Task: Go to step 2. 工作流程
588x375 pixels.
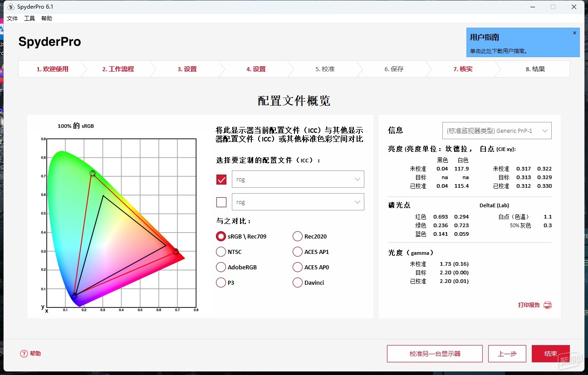Action: click(x=118, y=69)
